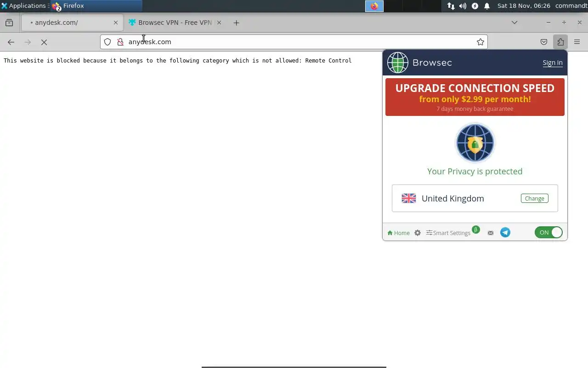The height and width of the screenshot is (368, 588).
Task: Click the Browsec Home link
Action: (398, 233)
